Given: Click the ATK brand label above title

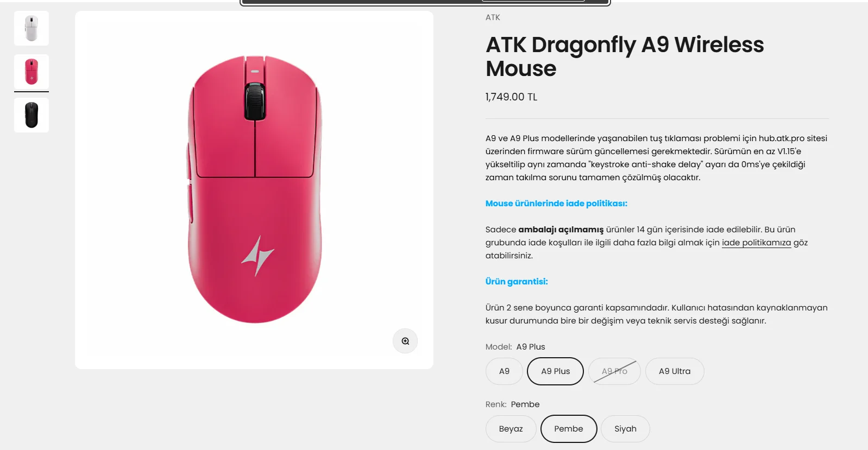Looking at the screenshot, I should (493, 17).
